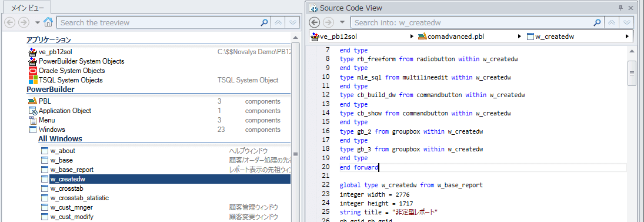
Task: Jump to previous treeview search result
Action: point(278,22)
